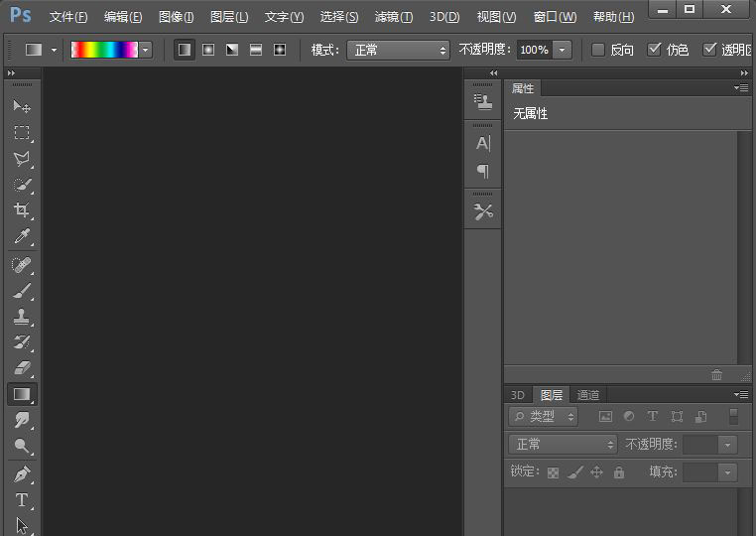
Task: Select the Horizontal Type tool
Action: [22, 500]
